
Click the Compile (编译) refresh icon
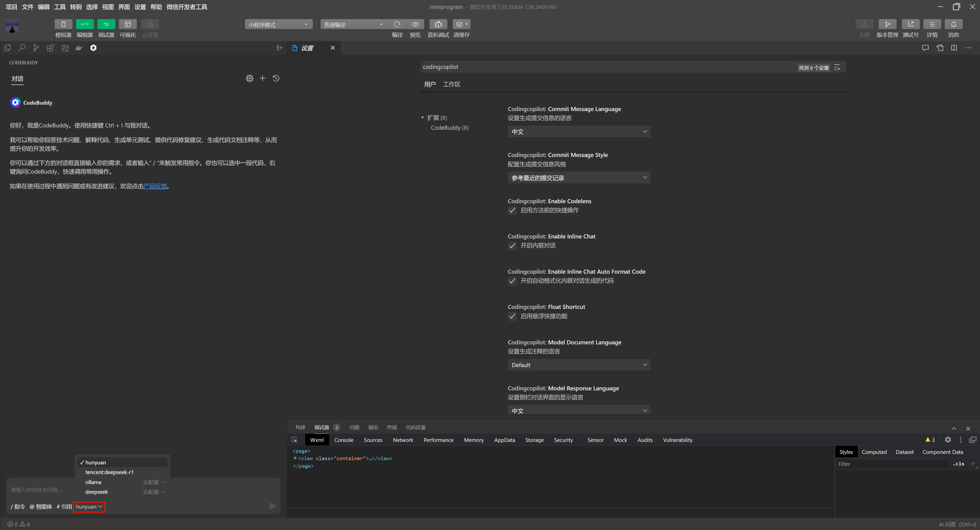(397, 24)
